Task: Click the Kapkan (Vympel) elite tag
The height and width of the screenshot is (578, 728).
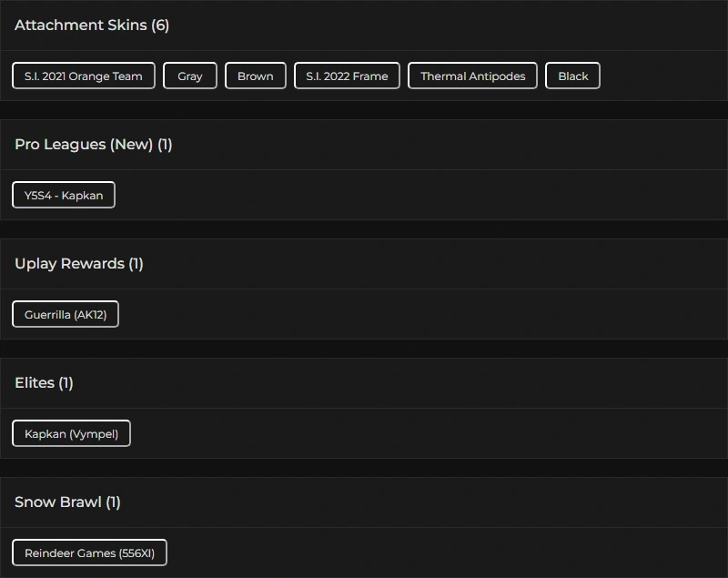Action: coord(71,434)
